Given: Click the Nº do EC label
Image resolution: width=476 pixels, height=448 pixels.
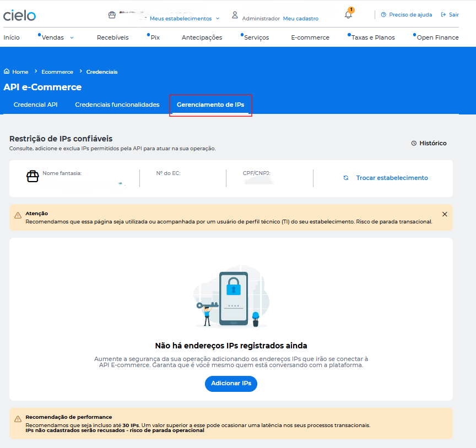Looking at the screenshot, I should click(168, 173).
